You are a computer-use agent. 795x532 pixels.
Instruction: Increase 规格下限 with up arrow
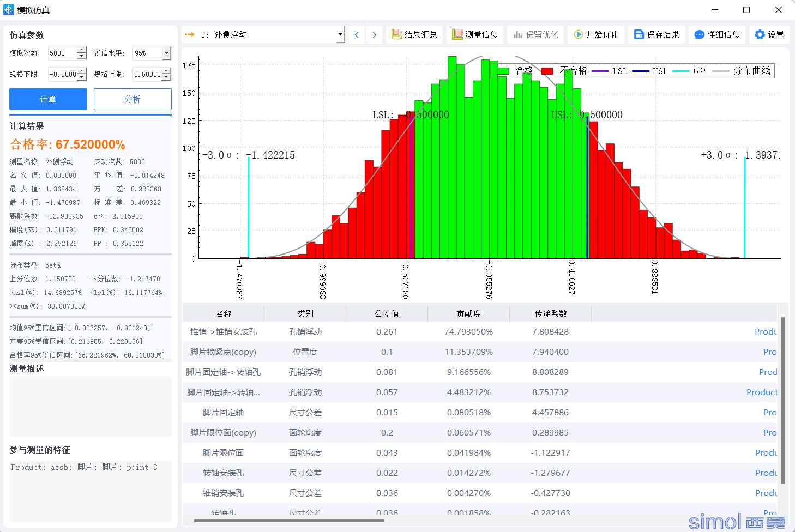pyautogui.click(x=82, y=71)
